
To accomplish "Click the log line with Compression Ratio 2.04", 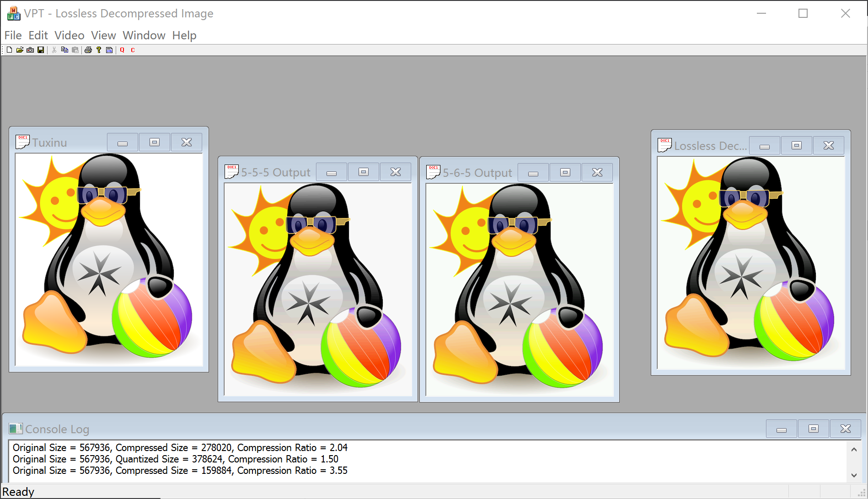I will point(180,447).
